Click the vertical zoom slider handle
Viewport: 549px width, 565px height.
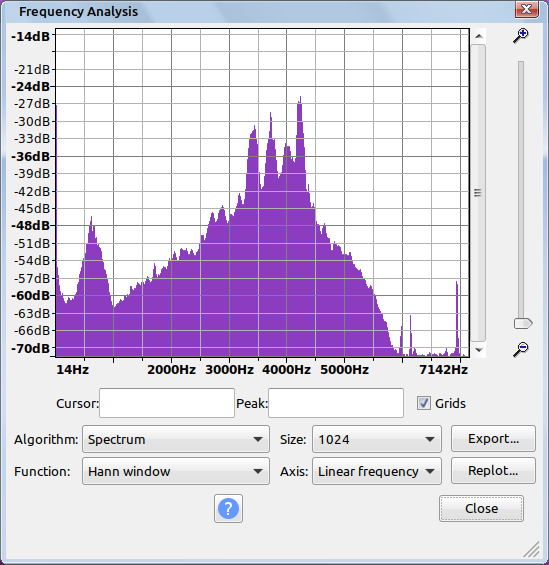[x=523, y=323]
